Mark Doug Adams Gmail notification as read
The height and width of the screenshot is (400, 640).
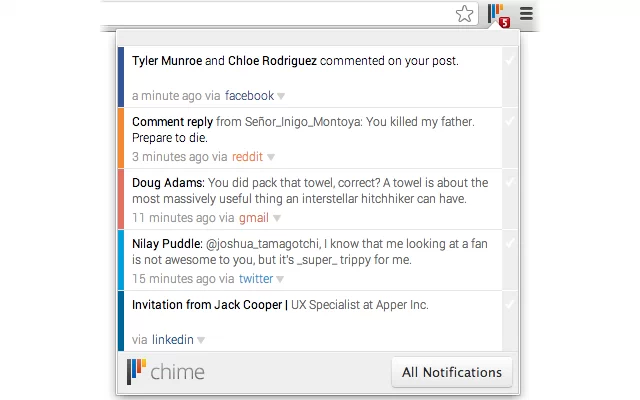tap(510, 183)
